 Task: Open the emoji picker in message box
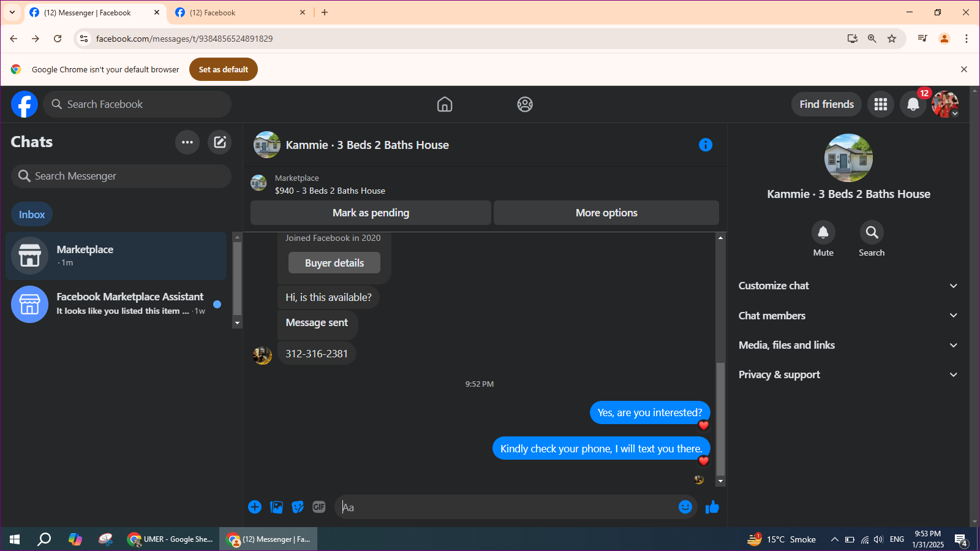[685, 507]
